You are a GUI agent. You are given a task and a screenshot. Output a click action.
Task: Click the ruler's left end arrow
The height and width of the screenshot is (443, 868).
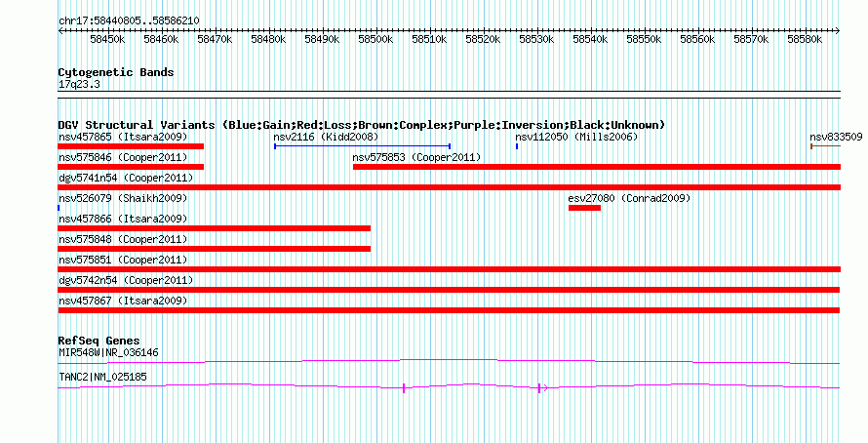[60, 31]
